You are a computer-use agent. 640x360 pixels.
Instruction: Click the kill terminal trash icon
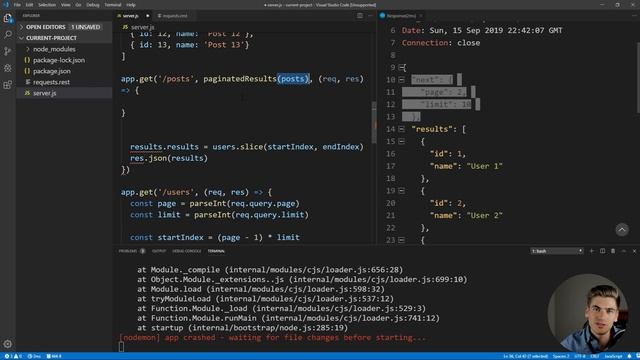click(x=613, y=251)
